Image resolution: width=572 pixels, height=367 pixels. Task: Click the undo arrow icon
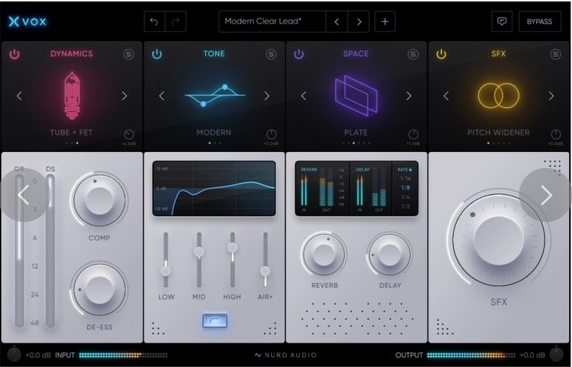coord(154,22)
